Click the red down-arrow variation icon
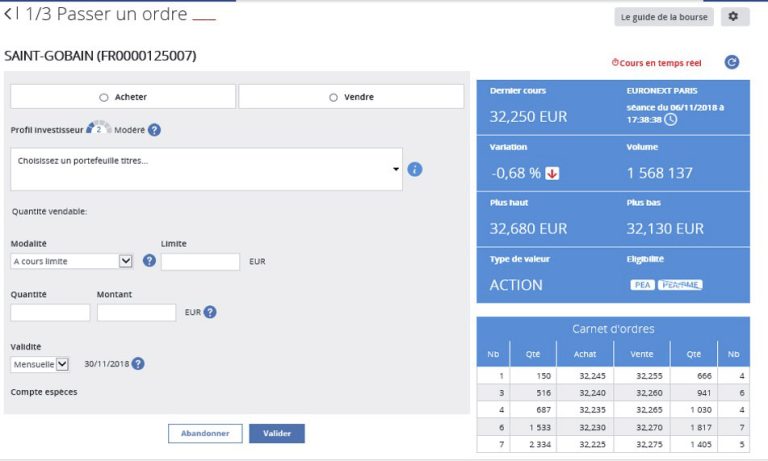The image size is (768, 461). (552, 173)
